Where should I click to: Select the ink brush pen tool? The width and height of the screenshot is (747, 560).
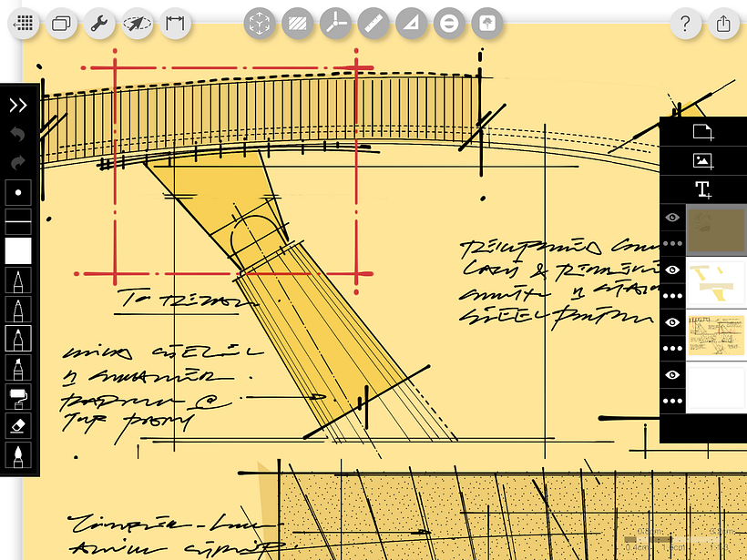(x=18, y=455)
